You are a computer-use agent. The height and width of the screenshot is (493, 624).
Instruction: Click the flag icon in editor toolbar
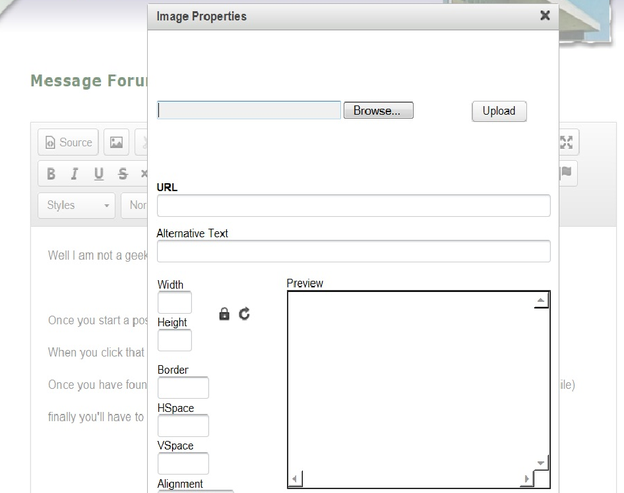point(566,172)
